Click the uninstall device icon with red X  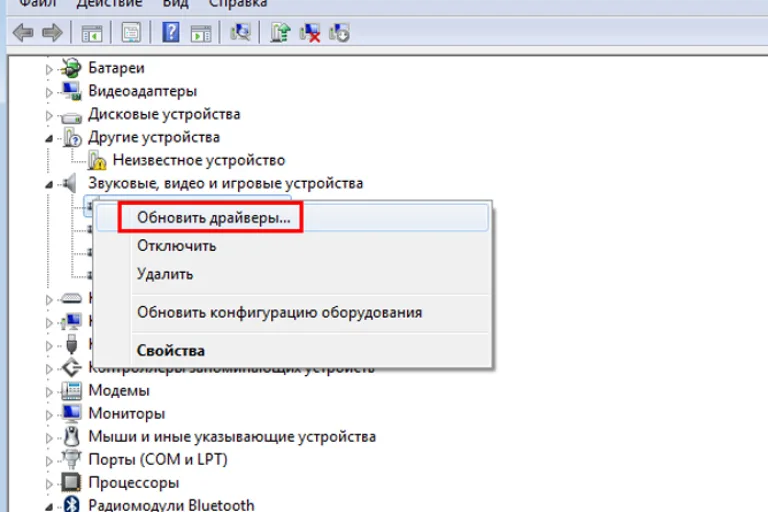(x=310, y=33)
